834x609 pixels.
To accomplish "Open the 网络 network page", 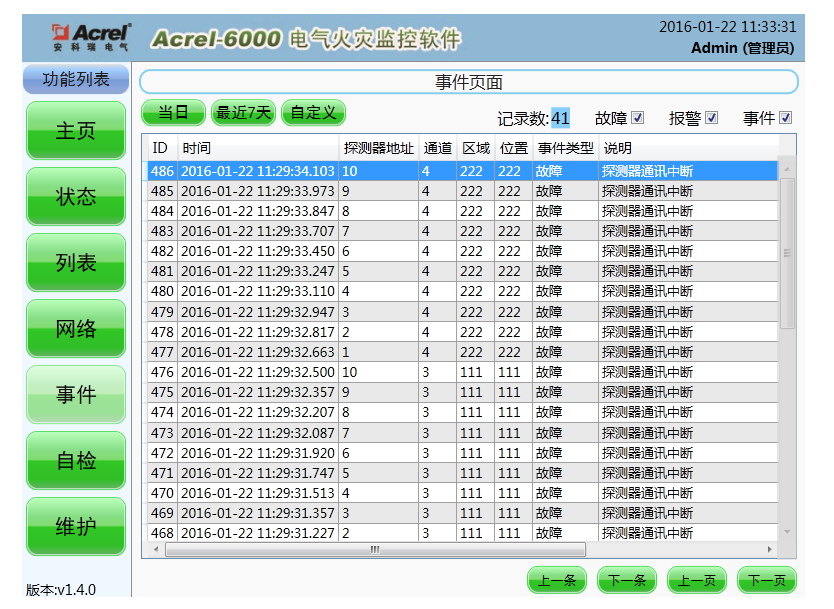I will click(76, 329).
